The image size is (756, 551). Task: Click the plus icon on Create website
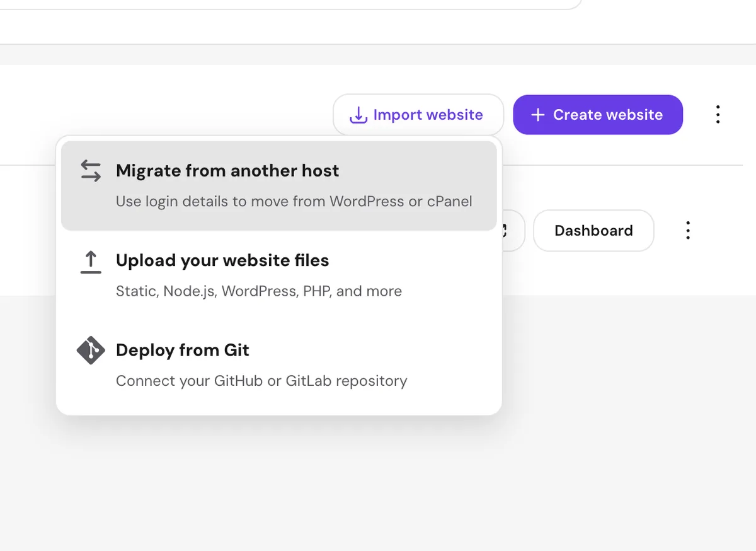click(x=537, y=115)
